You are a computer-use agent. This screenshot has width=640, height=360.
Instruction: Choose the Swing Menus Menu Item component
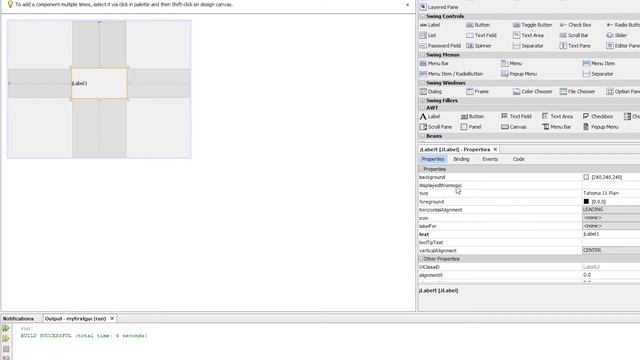(x=599, y=63)
